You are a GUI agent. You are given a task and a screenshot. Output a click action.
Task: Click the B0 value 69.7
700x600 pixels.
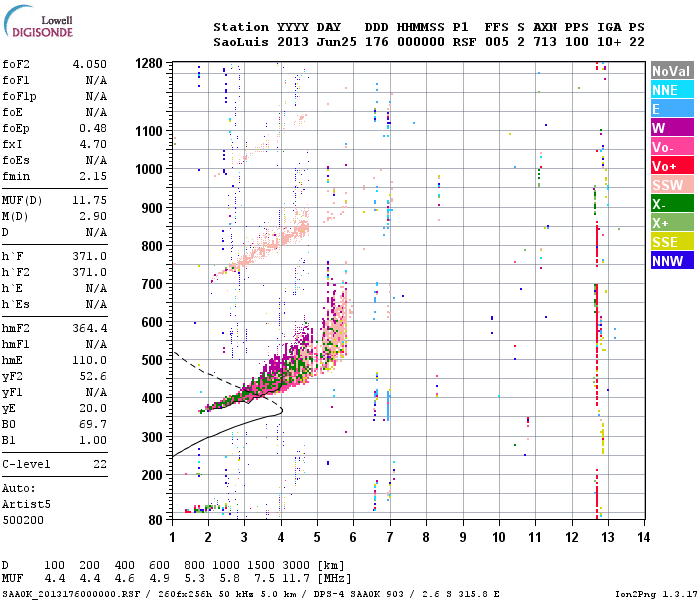pos(93,424)
